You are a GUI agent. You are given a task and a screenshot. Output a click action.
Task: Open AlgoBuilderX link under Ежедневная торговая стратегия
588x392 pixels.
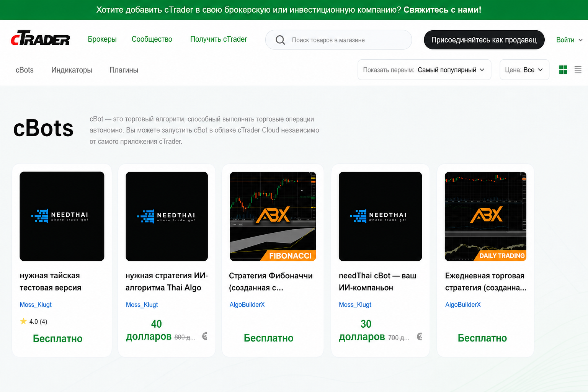[x=463, y=305]
